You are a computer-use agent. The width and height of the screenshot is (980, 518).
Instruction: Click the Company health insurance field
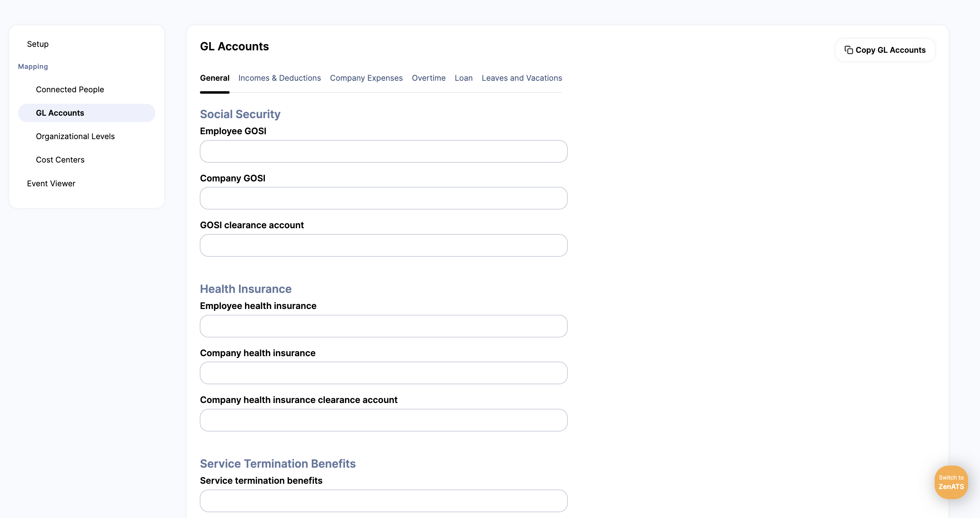click(x=383, y=373)
